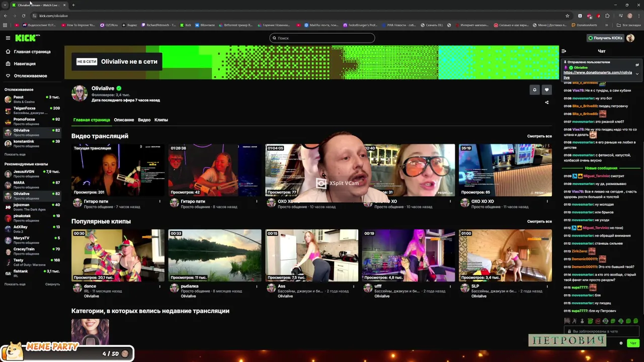This screenshot has height=362, width=644.
Task: Open the tab search dropdown arrow
Action: (x=5, y=5)
